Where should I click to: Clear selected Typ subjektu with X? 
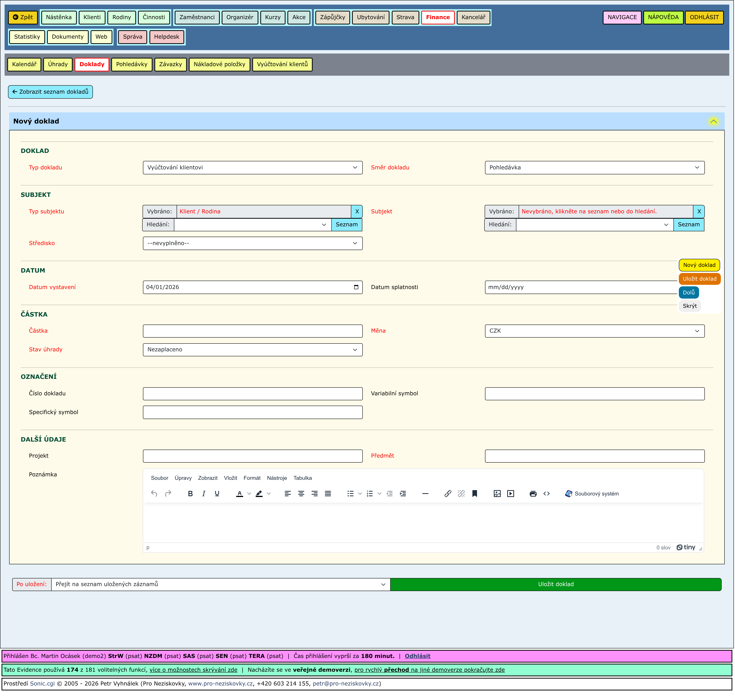(x=357, y=212)
